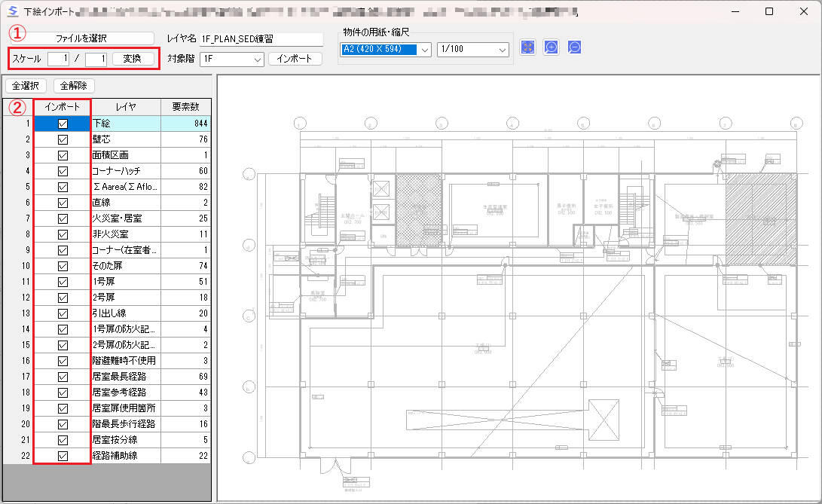
Task: Click the ファイルを選択 button
Action: pyautogui.click(x=81, y=38)
